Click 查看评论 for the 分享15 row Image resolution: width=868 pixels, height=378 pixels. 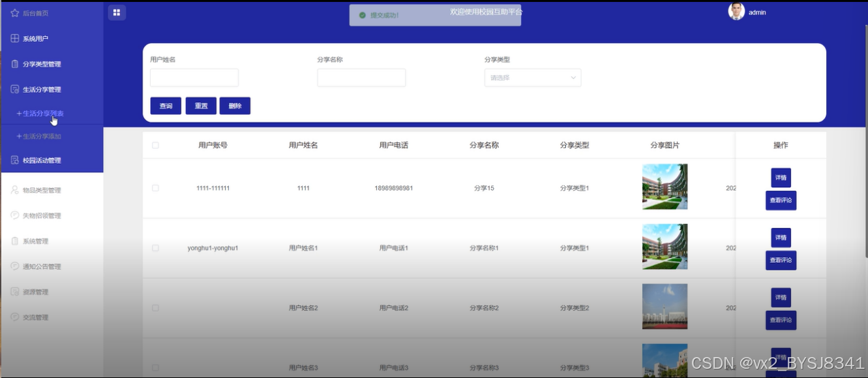point(781,200)
